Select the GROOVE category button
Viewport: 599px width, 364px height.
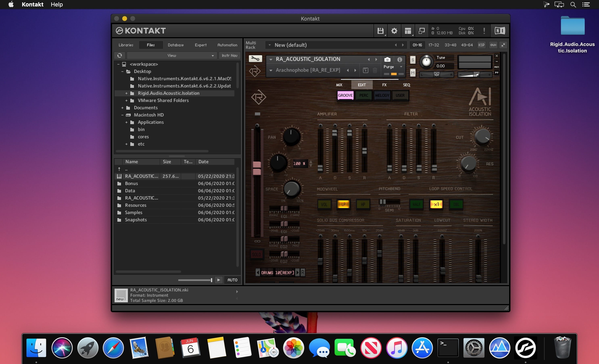(x=345, y=95)
